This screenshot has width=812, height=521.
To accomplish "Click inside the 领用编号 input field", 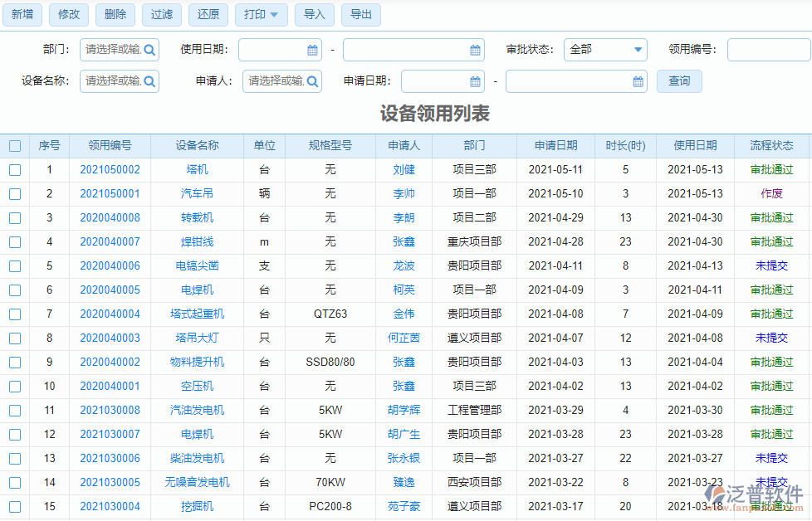I will pyautogui.click(x=768, y=50).
